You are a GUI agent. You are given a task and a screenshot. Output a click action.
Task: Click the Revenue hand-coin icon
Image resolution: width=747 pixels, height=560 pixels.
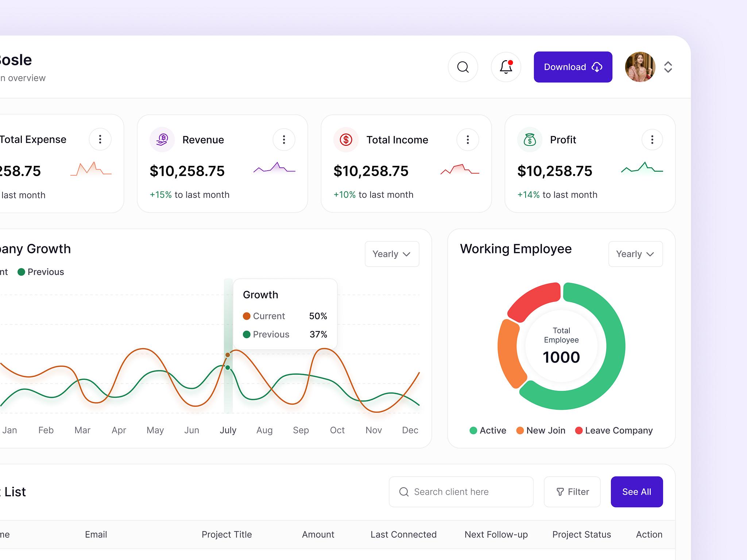(162, 140)
